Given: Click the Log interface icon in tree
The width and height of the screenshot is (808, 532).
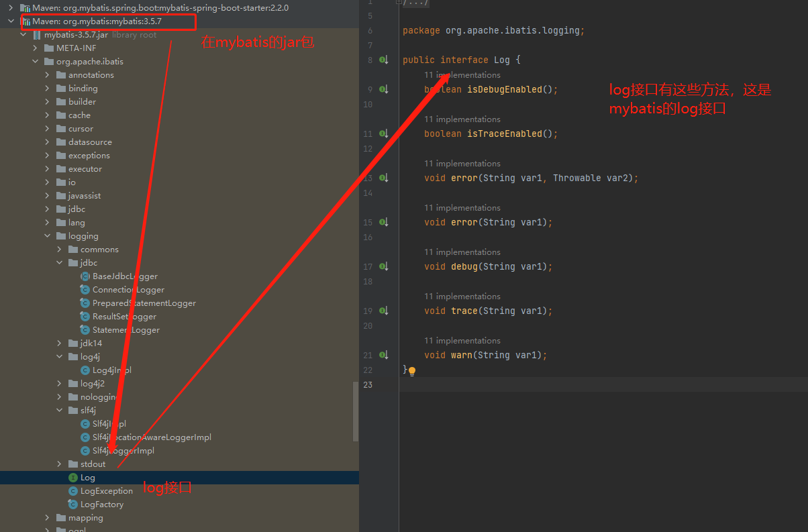Looking at the screenshot, I should [x=73, y=478].
